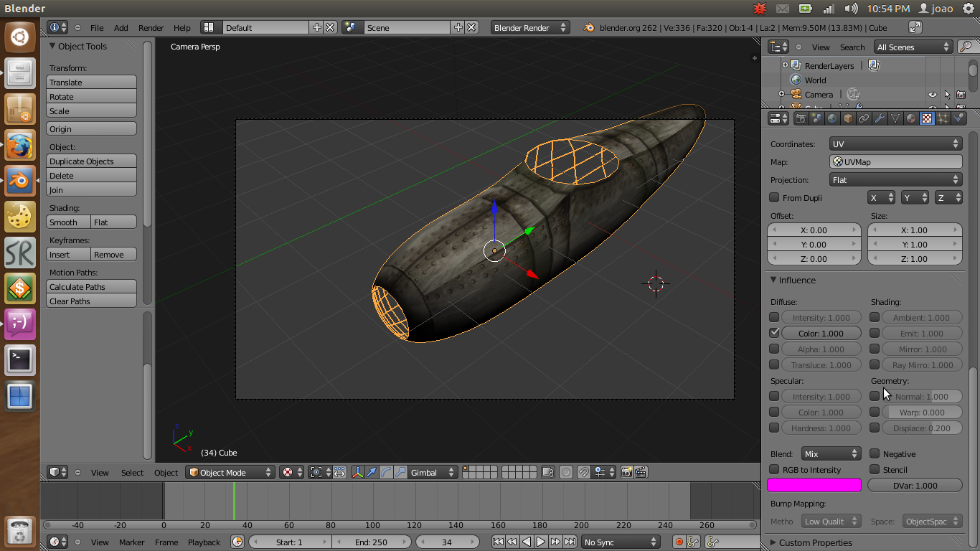
Task: Open Object Constraints chain-link icon
Action: click(864, 118)
